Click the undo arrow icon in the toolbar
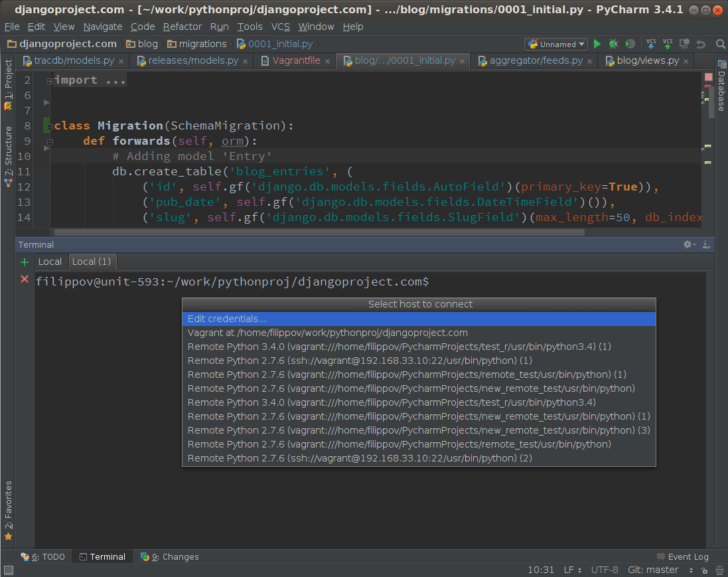728x577 pixels. [701, 42]
